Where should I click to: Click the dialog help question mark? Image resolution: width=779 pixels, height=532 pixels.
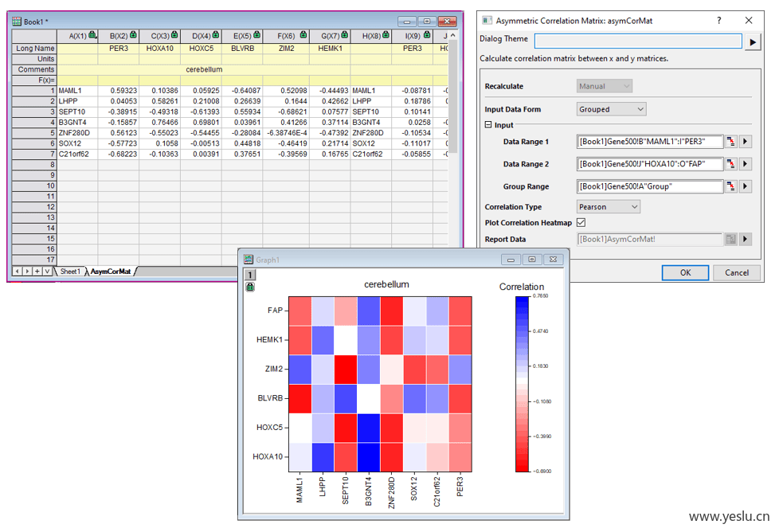(x=719, y=21)
